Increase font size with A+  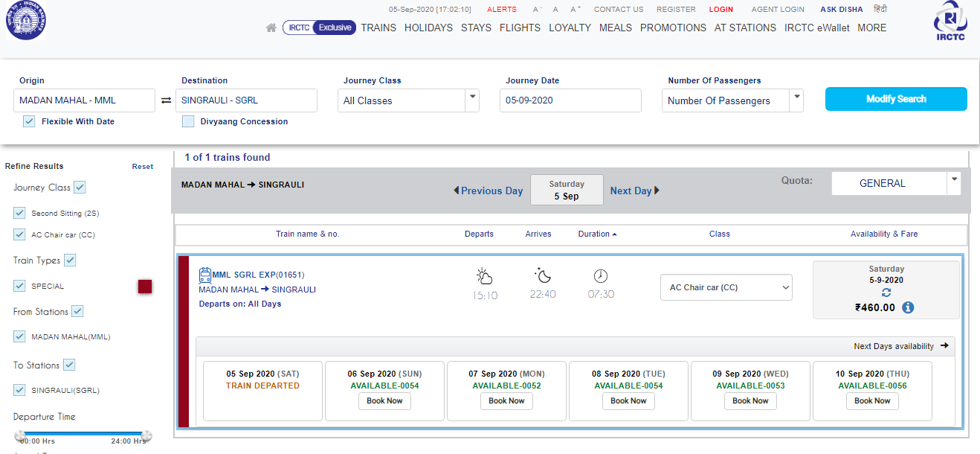pos(575,10)
